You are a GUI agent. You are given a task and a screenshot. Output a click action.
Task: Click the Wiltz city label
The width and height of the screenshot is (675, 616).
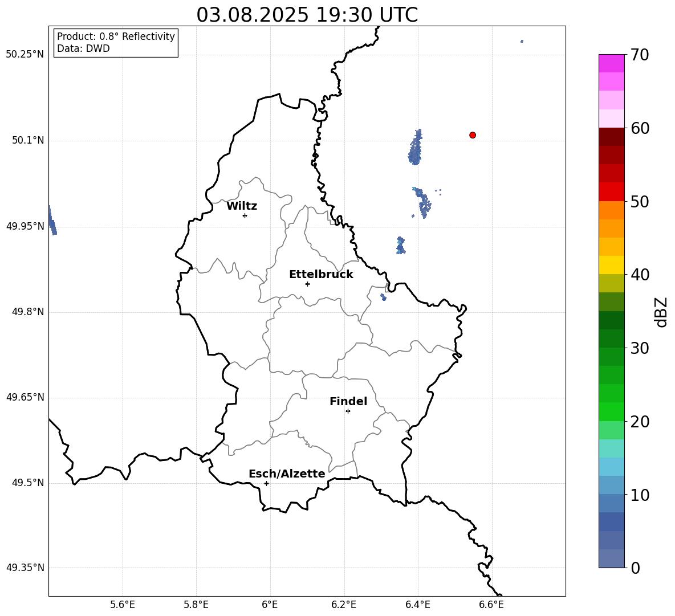242,206
